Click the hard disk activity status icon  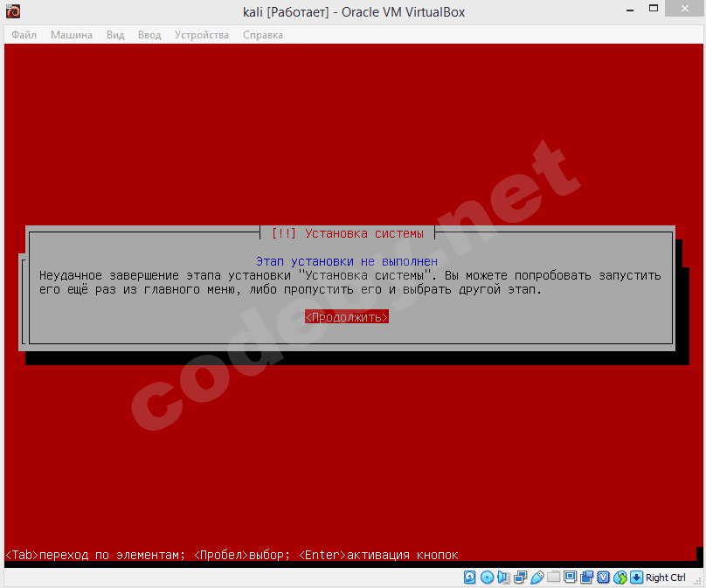469,578
